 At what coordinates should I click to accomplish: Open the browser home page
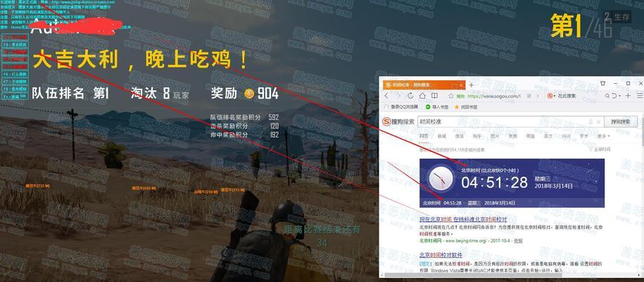tap(422, 95)
